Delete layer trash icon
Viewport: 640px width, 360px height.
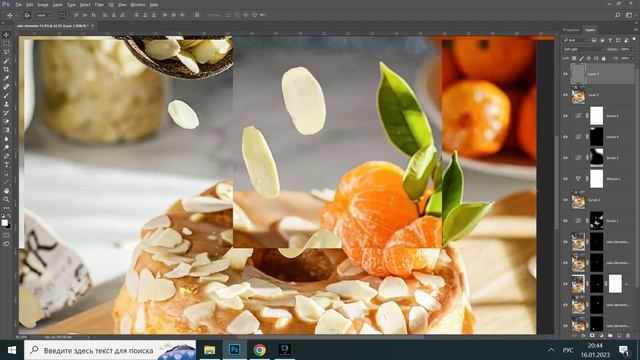pos(628,336)
